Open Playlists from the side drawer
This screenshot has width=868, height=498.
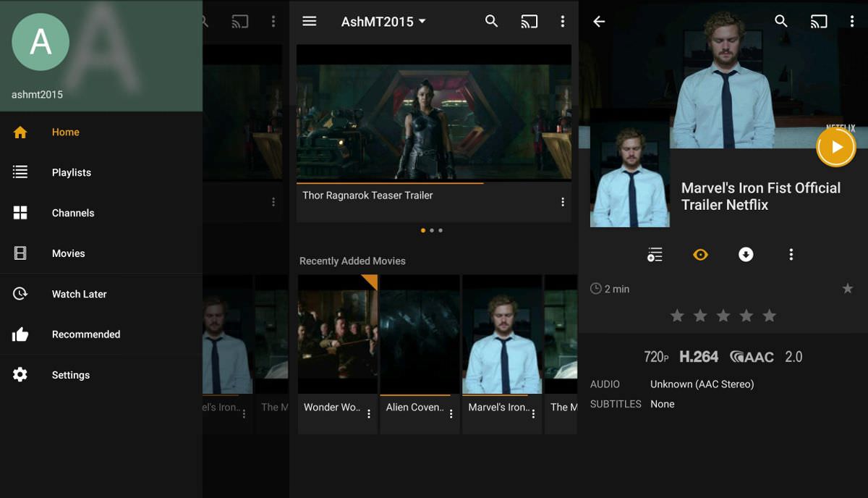click(x=101, y=173)
